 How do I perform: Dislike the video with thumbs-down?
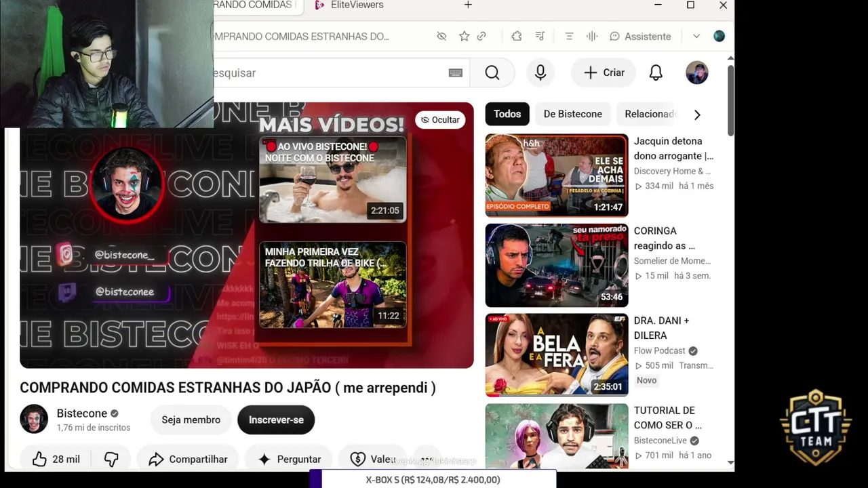pos(111,460)
